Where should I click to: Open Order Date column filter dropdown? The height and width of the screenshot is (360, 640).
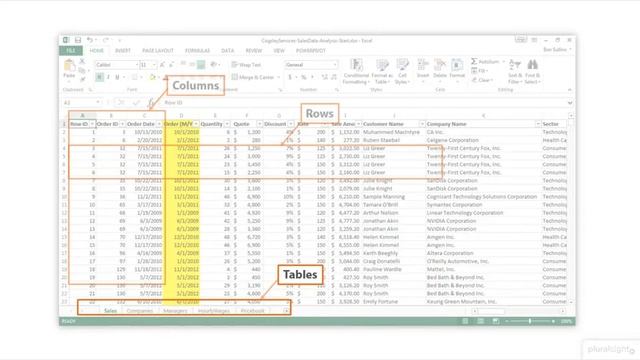(x=159, y=124)
